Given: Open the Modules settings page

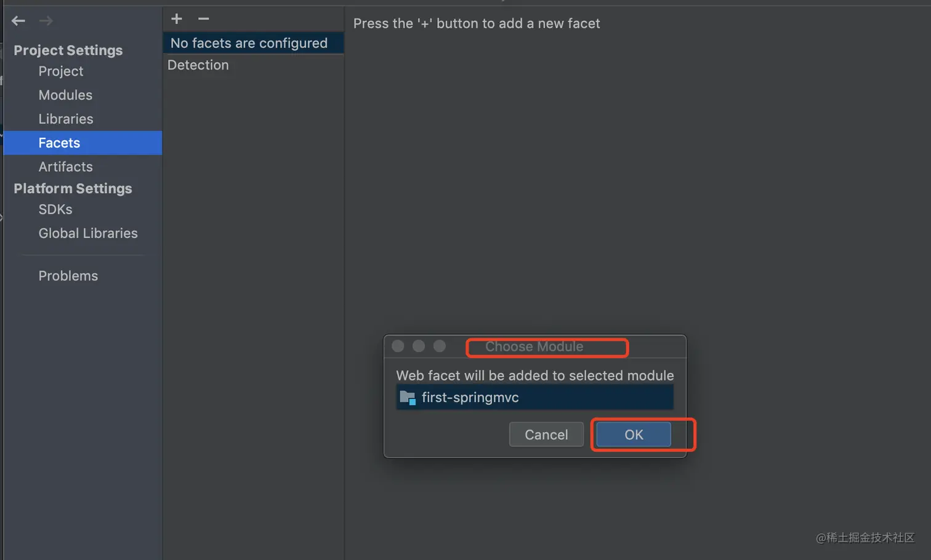Looking at the screenshot, I should pyautogui.click(x=65, y=95).
